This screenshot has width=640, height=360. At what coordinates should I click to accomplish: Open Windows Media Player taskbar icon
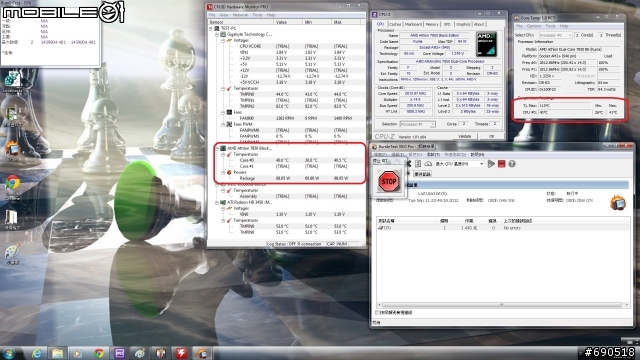(78, 353)
